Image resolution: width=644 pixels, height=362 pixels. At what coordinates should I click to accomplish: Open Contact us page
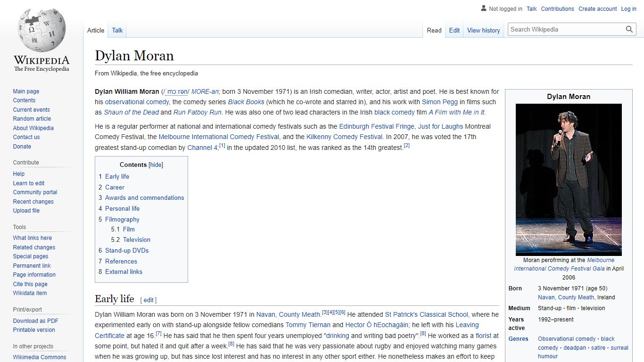(26, 137)
